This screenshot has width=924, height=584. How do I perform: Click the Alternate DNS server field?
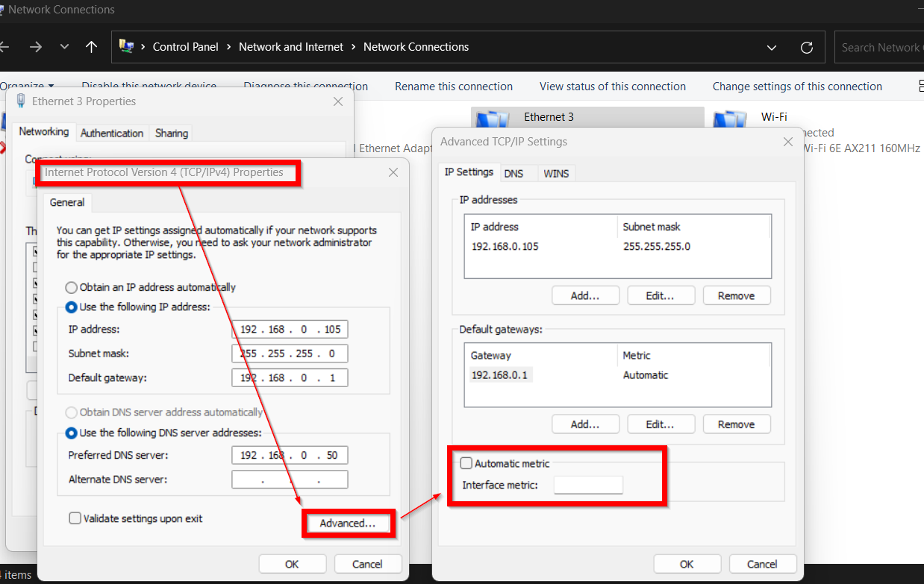tap(290, 480)
